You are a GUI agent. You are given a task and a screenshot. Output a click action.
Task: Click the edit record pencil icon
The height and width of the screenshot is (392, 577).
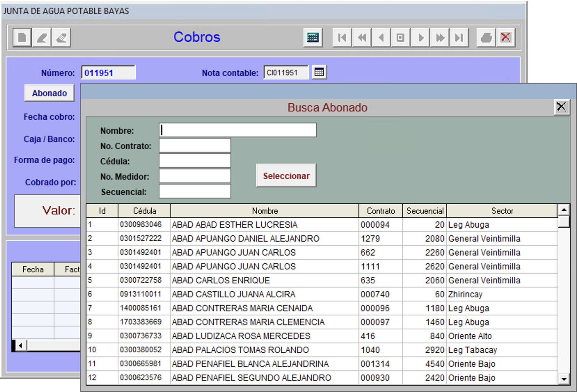tap(42, 37)
